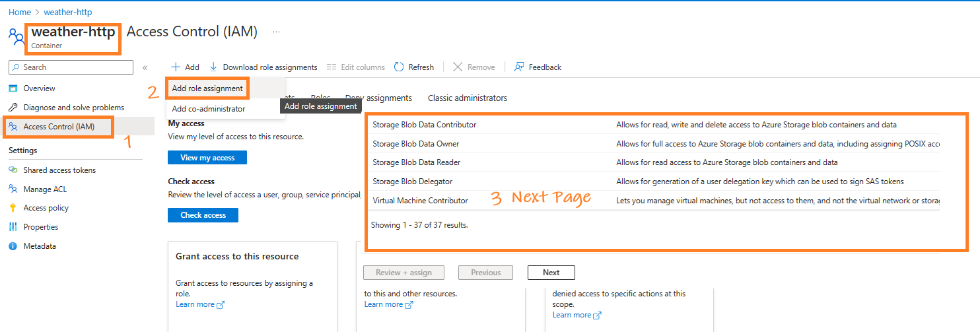The width and height of the screenshot is (980, 332).
Task: Click the Metadata info icon
Action: 13,246
